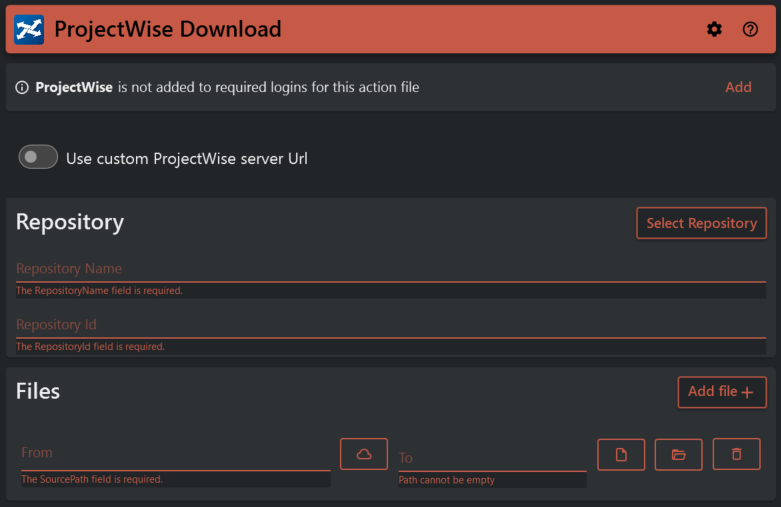Add ProjectWise to required logins
Screen dimensions: 781x507
(x=738, y=87)
